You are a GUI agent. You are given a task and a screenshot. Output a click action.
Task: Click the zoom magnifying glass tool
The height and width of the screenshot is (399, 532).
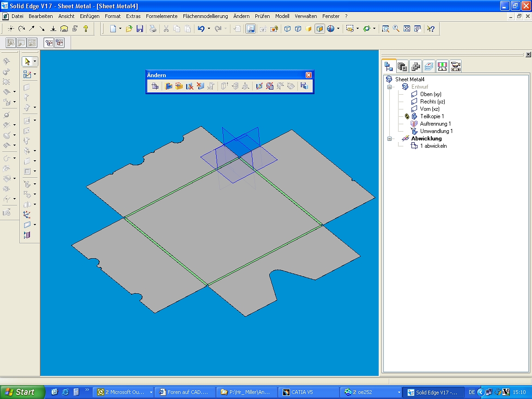point(396,29)
